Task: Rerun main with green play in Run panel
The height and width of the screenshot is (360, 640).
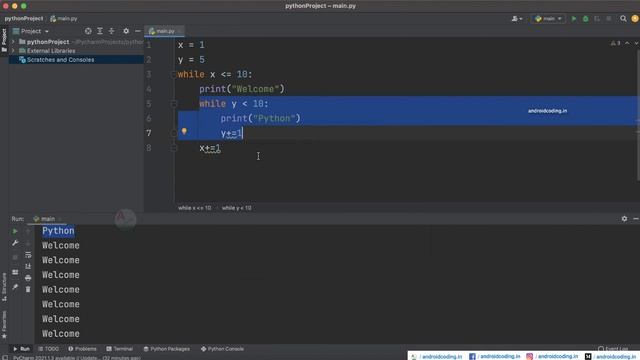Action: click(15, 231)
